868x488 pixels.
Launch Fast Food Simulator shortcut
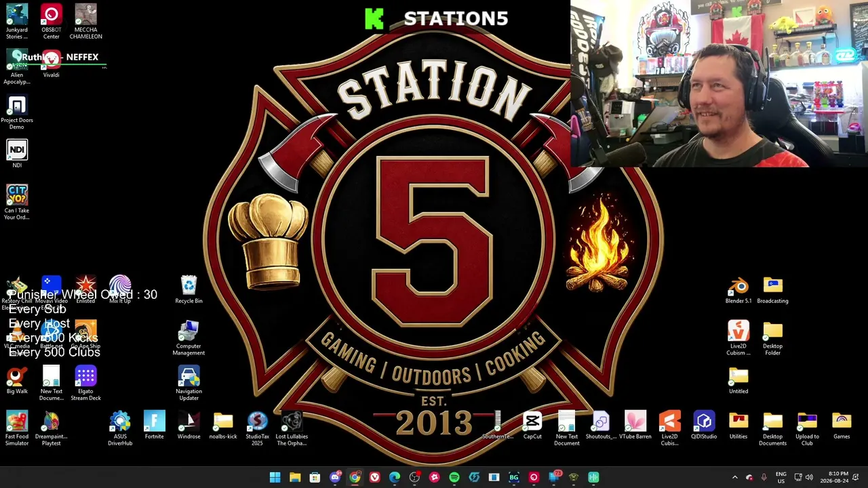tap(17, 429)
